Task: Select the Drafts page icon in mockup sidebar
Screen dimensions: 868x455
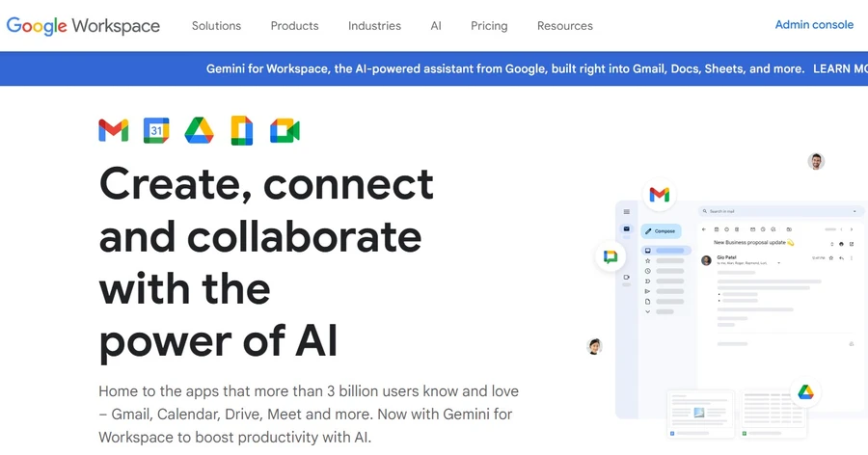Action: point(648,302)
